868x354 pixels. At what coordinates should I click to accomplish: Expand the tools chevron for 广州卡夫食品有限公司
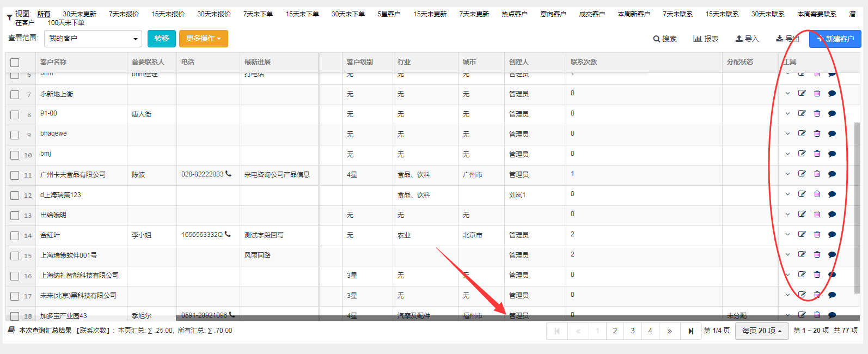coord(787,174)
